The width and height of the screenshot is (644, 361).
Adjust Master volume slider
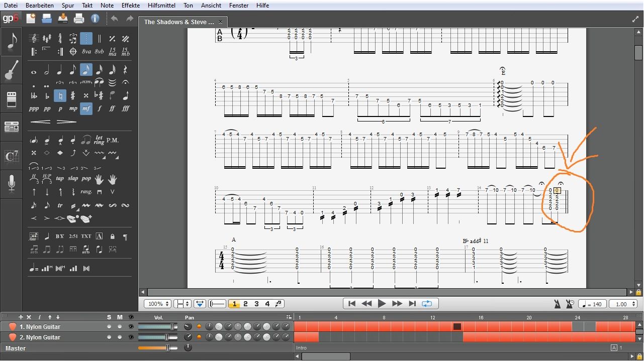[158, 347]
